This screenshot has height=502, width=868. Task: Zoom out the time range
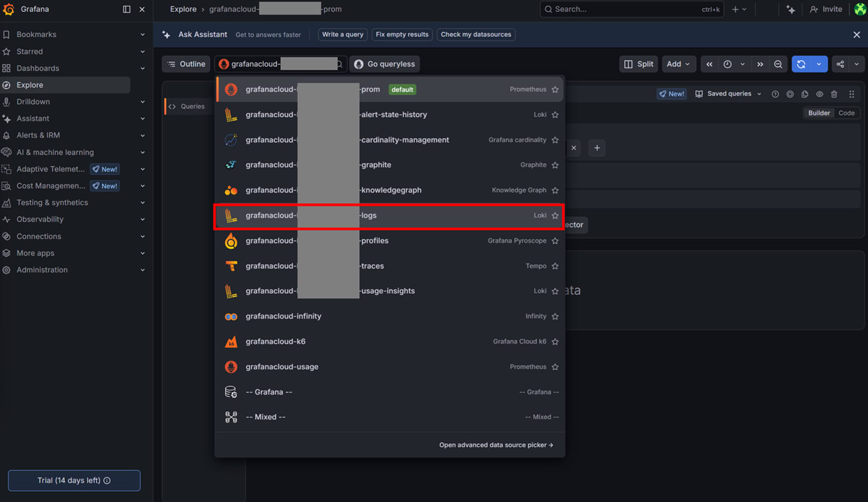pos(778,64)
